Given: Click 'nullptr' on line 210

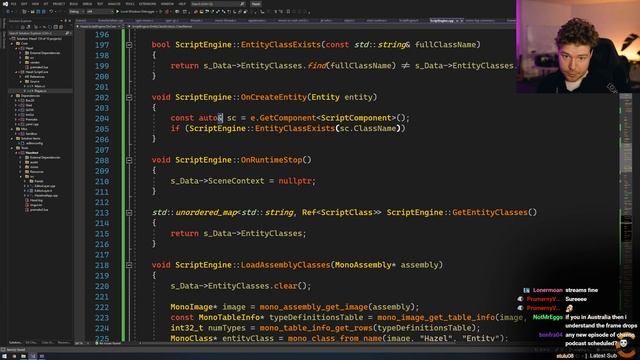Looking at the screenshot, I should [x=296, y=181].
